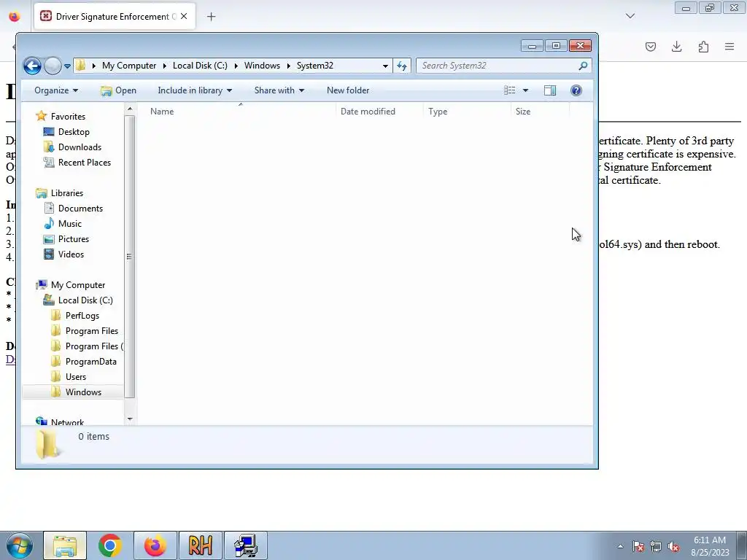Open the Firefox Extensions icon

703,47
